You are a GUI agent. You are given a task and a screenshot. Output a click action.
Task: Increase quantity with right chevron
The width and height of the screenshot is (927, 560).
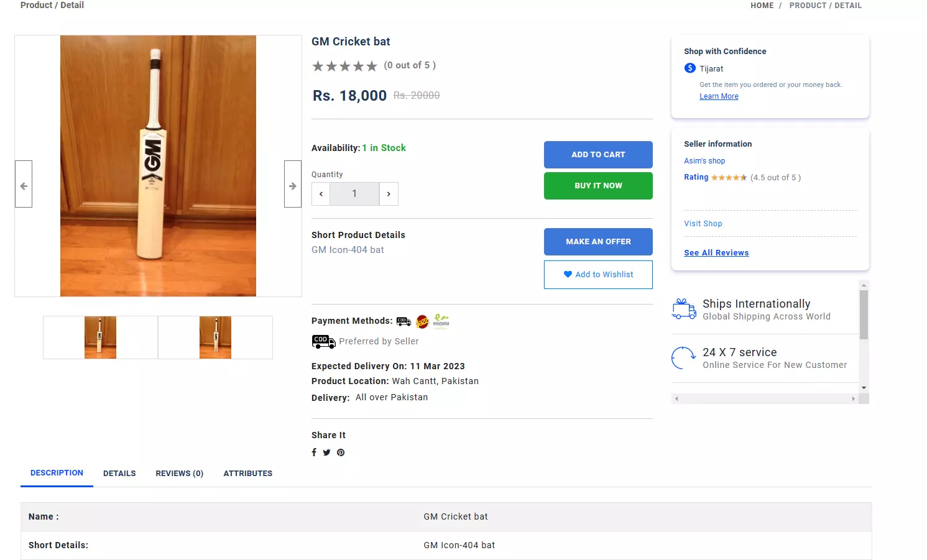pyautogui.click(x=389, y=194)
